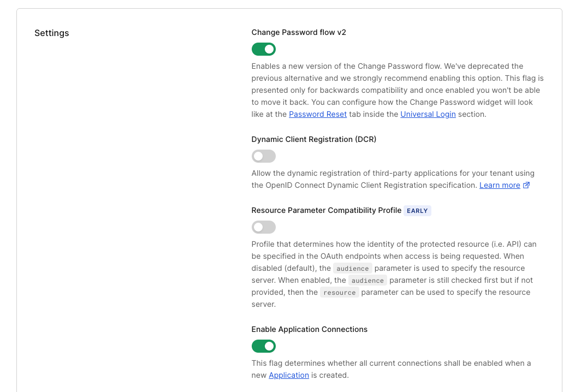581x392 pixels.
Task: Click the audience chip after "disabled (default), the"
Action: tap(352, 268)
